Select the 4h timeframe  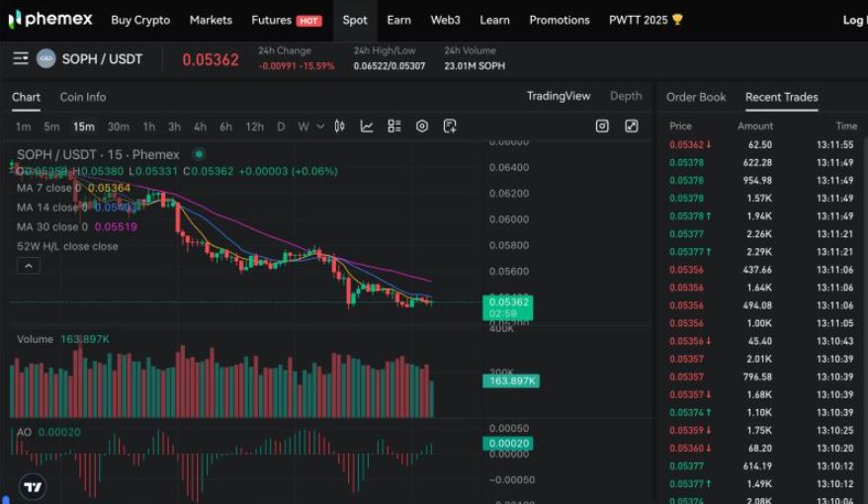200,126
